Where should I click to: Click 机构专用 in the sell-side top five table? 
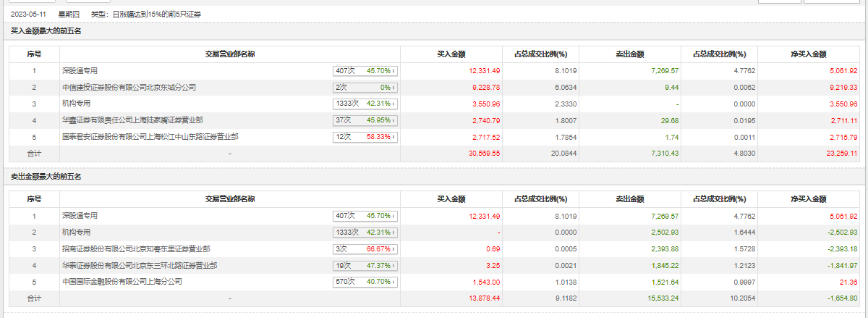pos(76,233)
